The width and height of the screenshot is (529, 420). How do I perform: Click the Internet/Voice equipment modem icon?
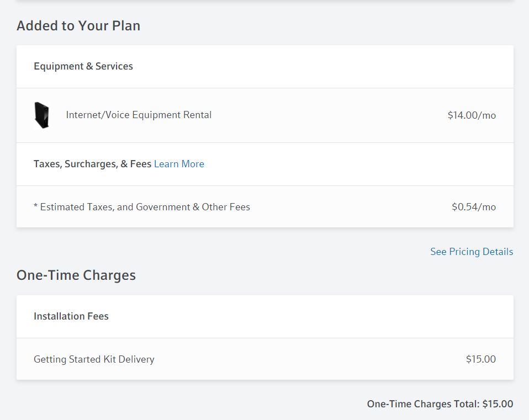[42, 115]
